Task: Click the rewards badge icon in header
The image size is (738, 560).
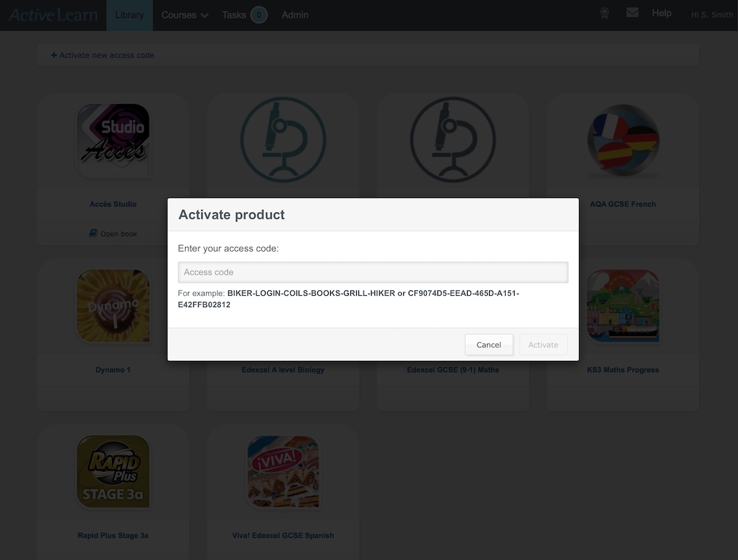Action: (x=604, y=13)
